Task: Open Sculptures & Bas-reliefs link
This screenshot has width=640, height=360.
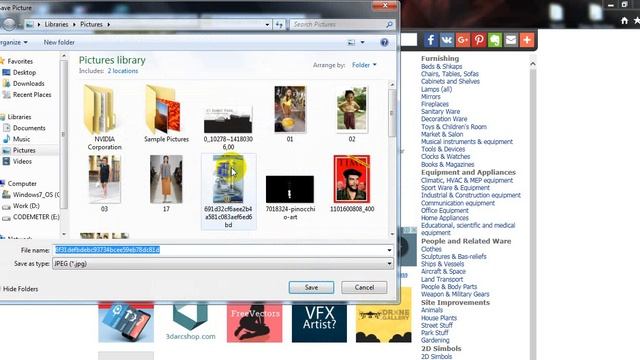Action: coord(454,257)
